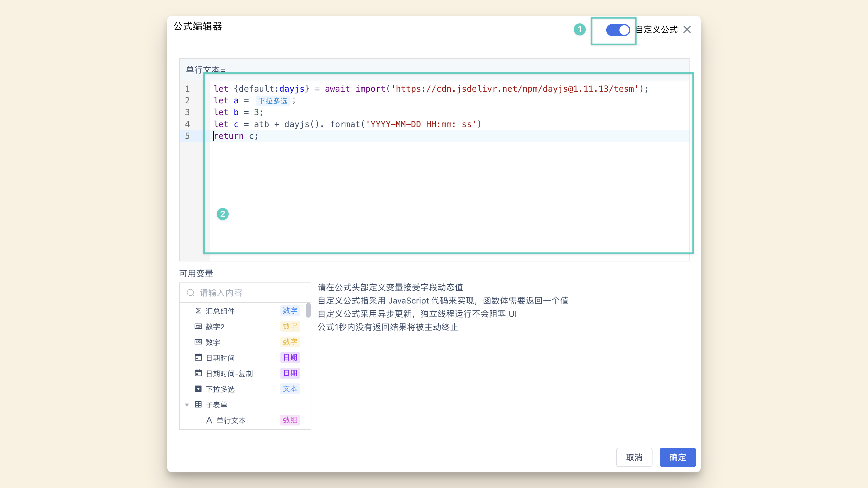Click the dropdown icon beside 下拉多选 variable
The width and height of the screenshot is (868, 488).
click(198, 389)
